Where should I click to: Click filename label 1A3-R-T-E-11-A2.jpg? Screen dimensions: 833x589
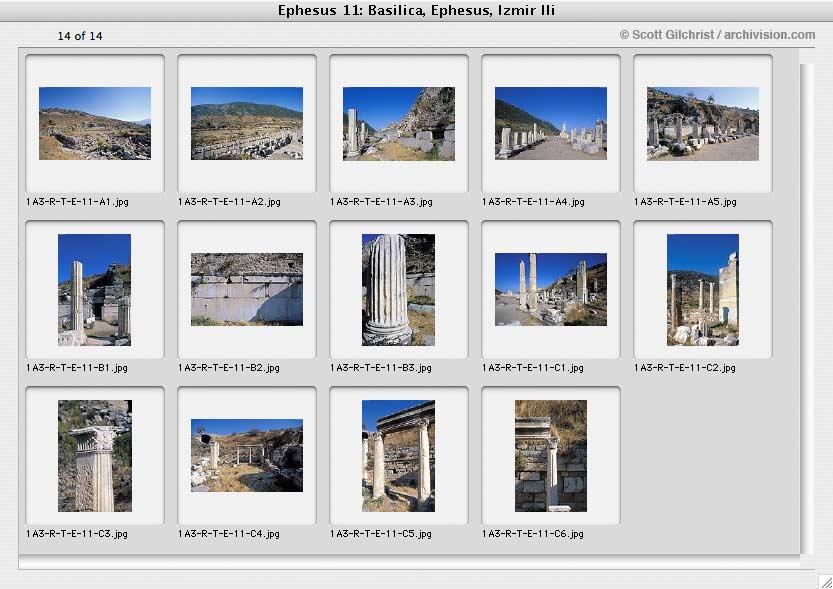point(229,202)
